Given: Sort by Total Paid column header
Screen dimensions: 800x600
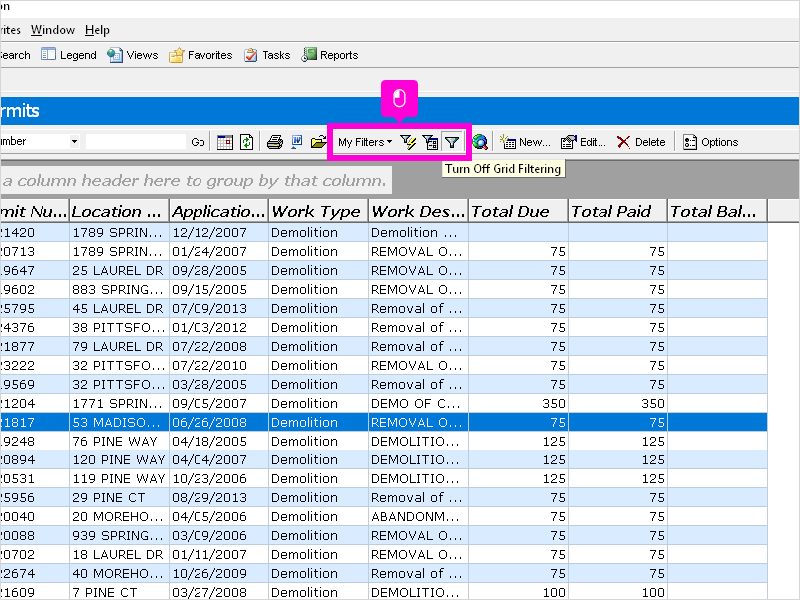Looking at the screenshot, I should (x=618, y=211).
